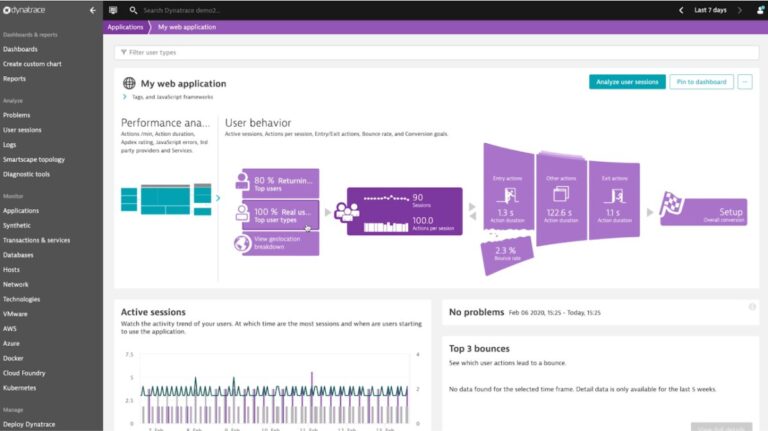Open the user account icon

[x=760, y=10]
